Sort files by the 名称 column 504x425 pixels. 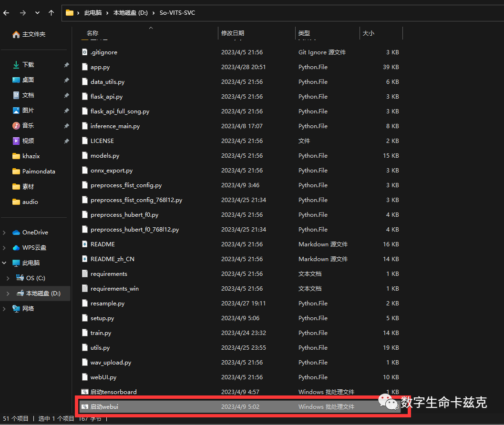pos(92,33)
